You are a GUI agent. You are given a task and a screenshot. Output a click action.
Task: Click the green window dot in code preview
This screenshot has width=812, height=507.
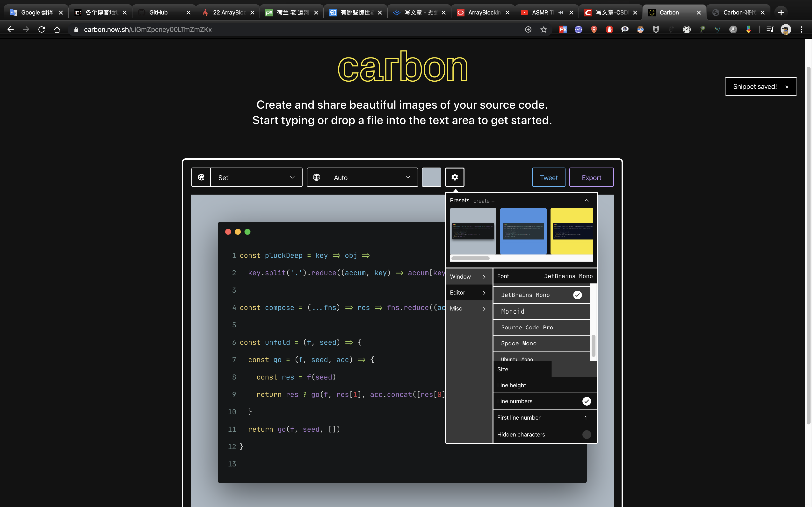[248, 232]
